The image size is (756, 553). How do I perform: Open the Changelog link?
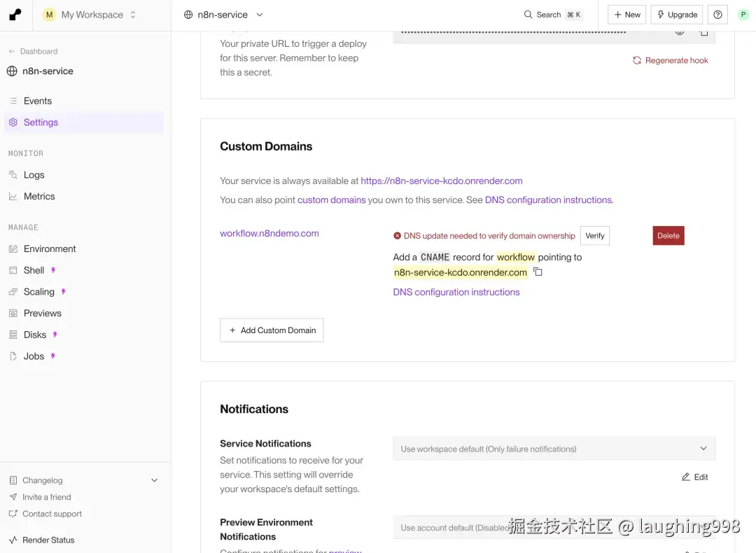[43, 480]
